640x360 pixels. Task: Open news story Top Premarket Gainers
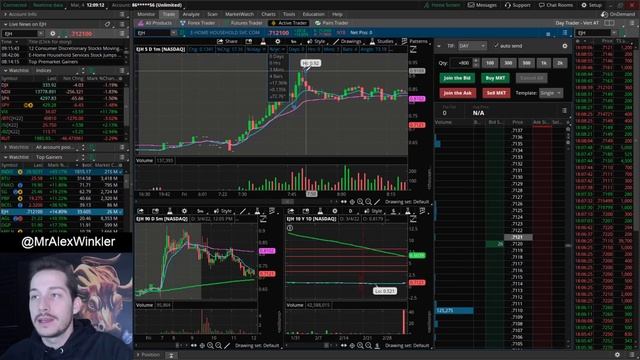pyautogui.click(x=53, y=62)
